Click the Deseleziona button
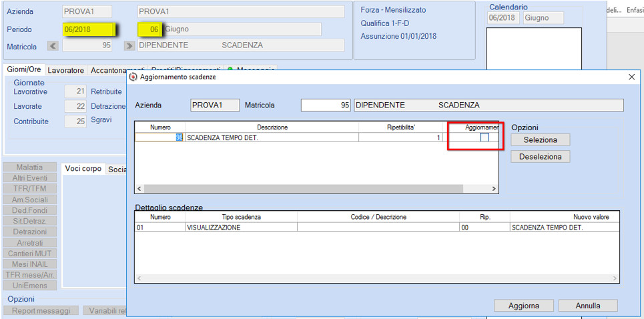Screen dimensions: 644x319 540,156
